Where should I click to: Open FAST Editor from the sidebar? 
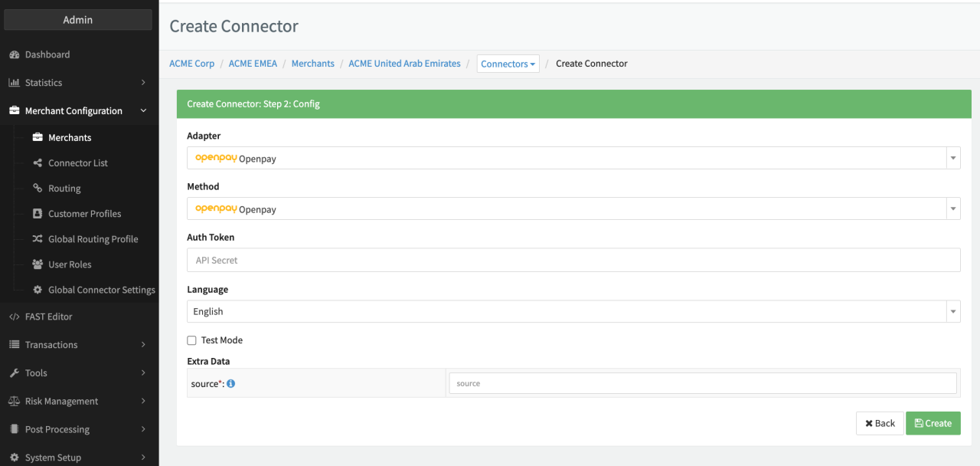[x=48, y=317]
